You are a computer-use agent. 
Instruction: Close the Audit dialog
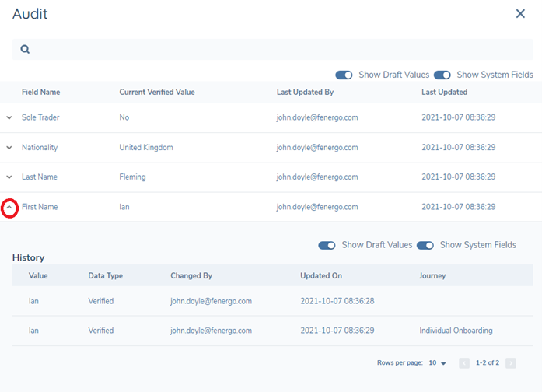pos(520,13)
